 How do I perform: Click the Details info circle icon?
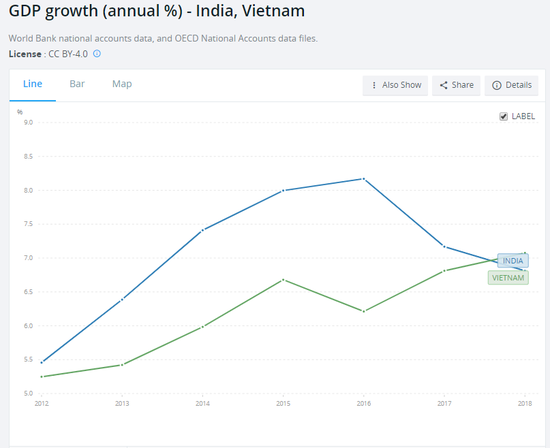496,85
